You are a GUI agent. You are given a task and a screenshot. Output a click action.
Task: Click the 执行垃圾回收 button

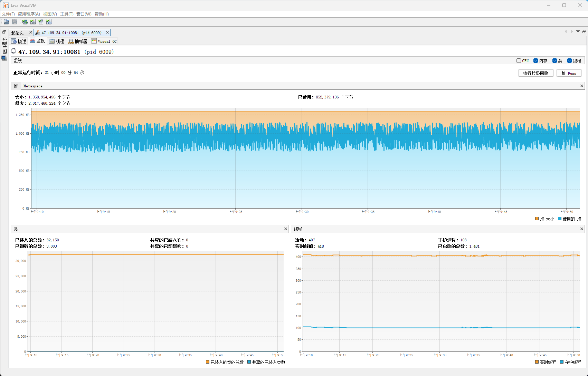pos(535,73)
